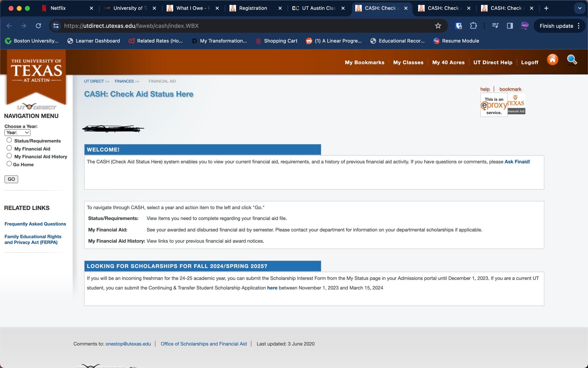This screenshot has width=588, height=368.
Task: Click the magnifying glass search icon
Action: [x=571, y=59]
